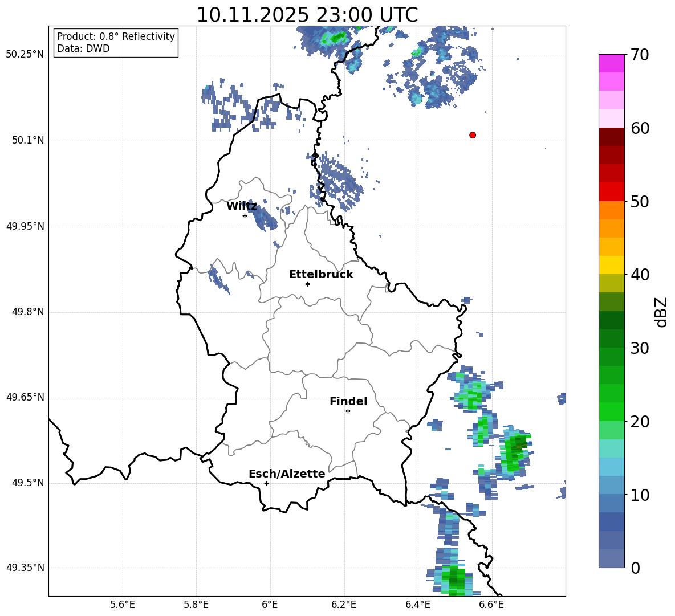The height and width of the screenshot is (616, 675).
Task: Click the magenta top segment of the colorbar
Action: click(612, 63)
